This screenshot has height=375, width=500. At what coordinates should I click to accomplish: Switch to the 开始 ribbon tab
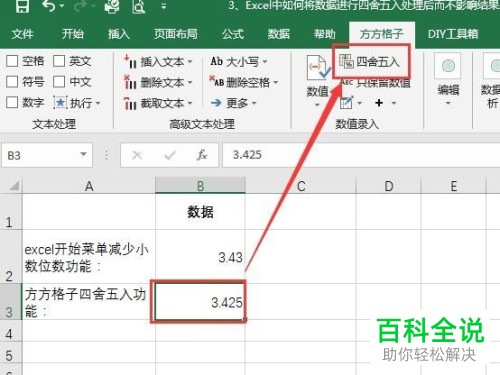(72, 34)
